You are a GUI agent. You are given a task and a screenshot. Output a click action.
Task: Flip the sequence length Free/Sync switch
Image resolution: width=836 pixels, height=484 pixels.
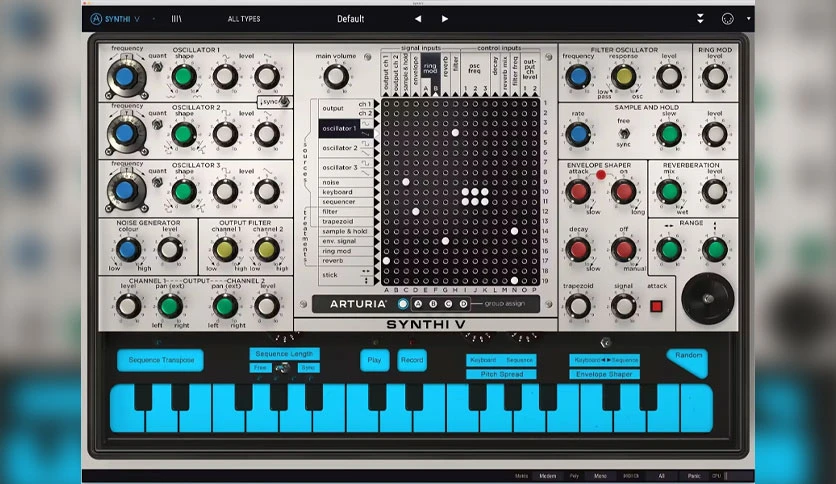(x=283, y=368)
